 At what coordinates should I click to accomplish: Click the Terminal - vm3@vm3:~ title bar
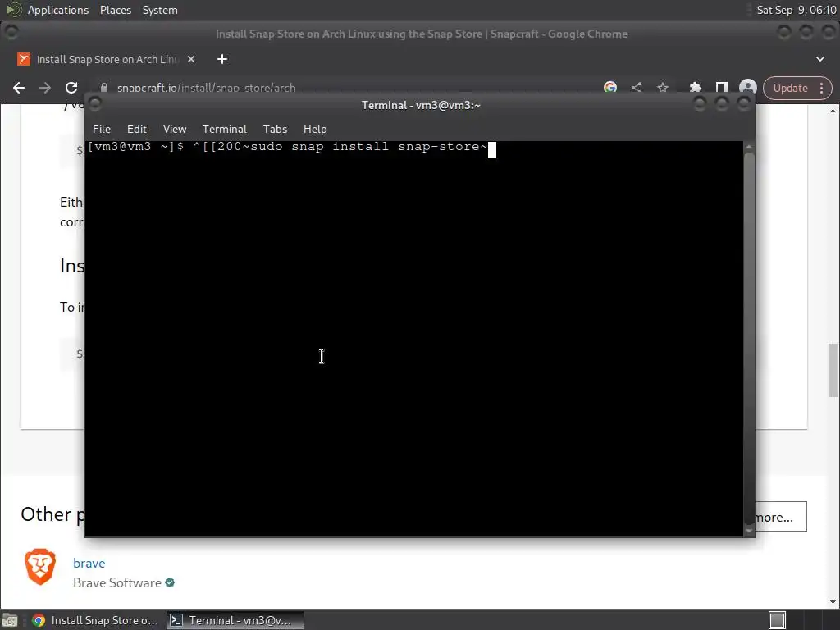tap(421, 105)
